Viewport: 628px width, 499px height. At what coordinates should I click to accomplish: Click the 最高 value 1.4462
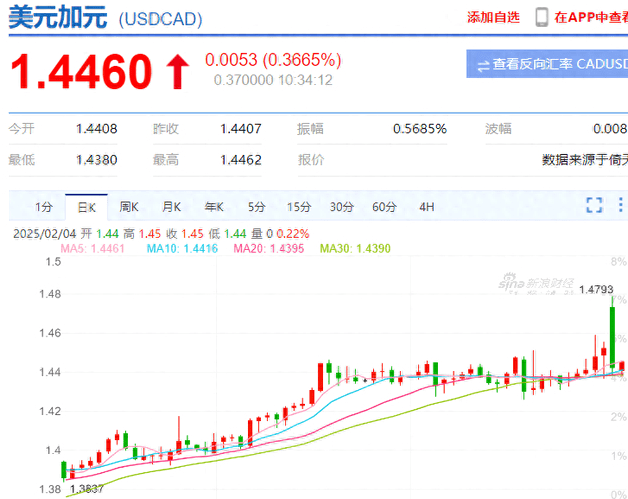(241, 160)
